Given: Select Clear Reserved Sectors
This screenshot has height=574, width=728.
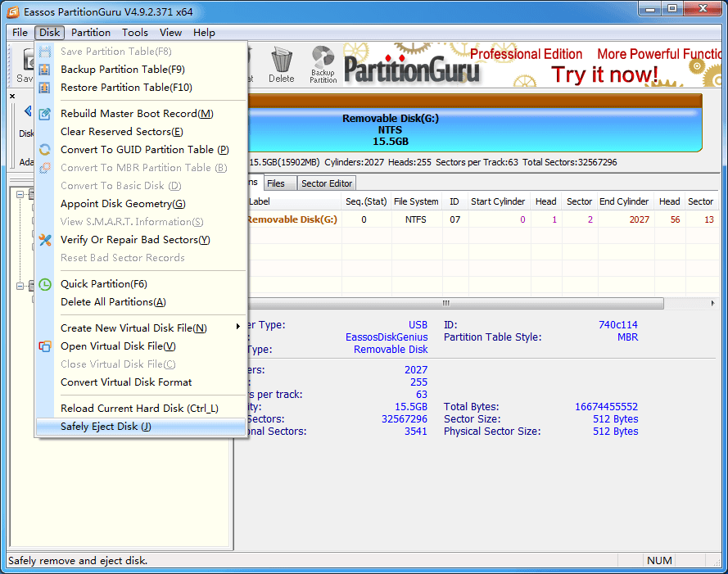Looking at the screenshot, I should point(141,132).
